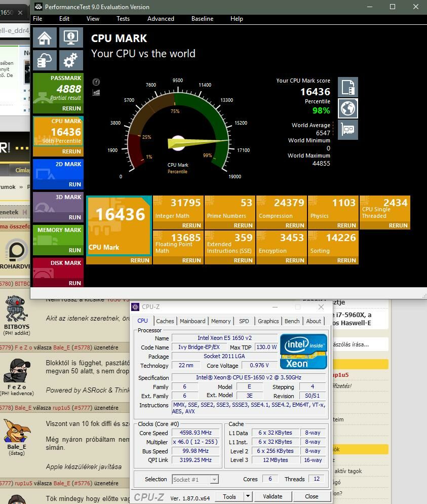This screenshot has width=427, height=504.
Task: Rerun the Sorting test
Action: pyautogui.click(x=346, y=260)
